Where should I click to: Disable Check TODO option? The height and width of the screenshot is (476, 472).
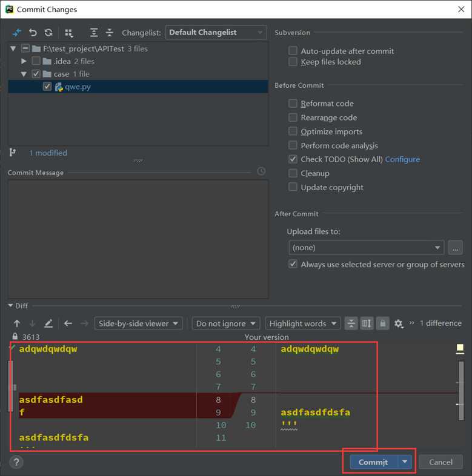point(293,159)
